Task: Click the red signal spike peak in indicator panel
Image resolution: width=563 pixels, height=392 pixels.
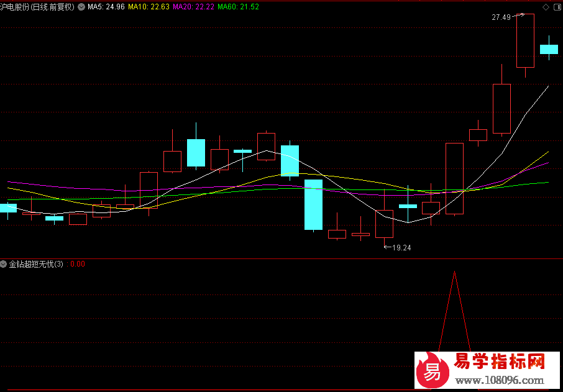Action: 454,273
